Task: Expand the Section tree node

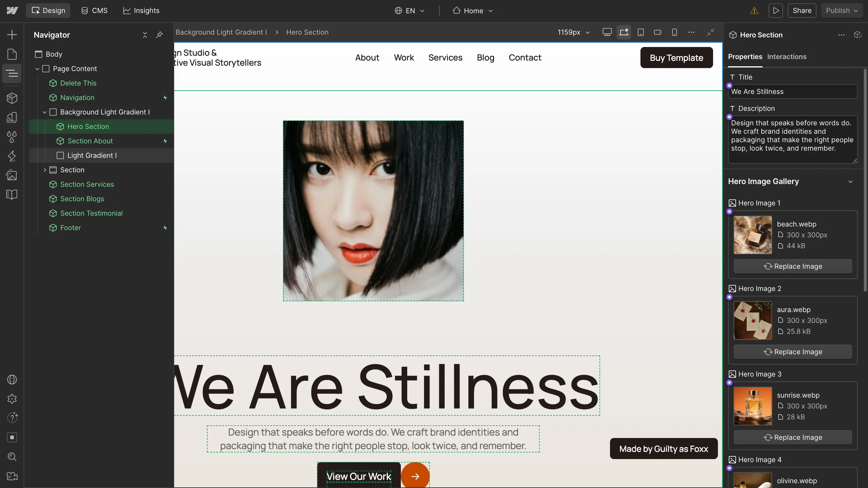Action: pyautogui.click(x=45, y=170)
